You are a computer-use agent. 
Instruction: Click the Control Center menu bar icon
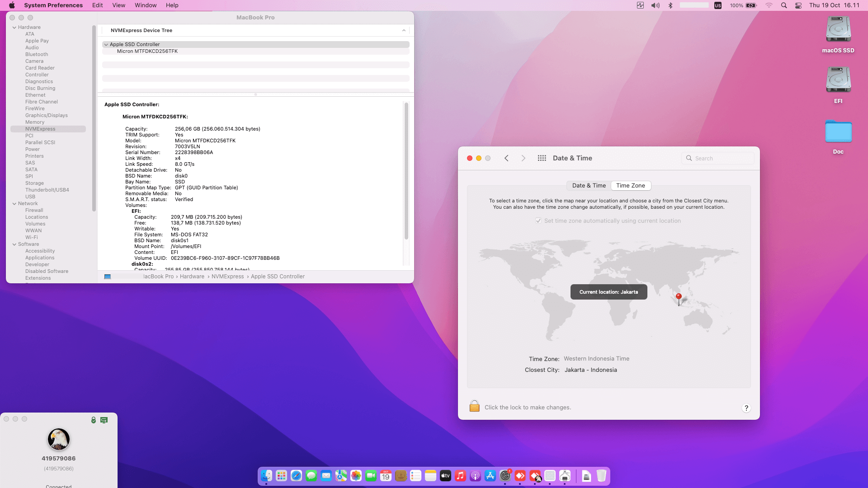(798, 5)
